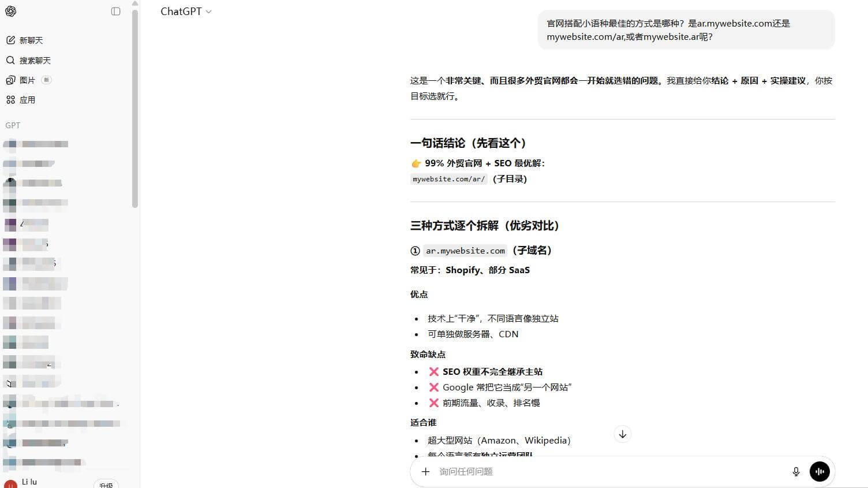Click the mywebsite.com/ar/ code snippet
The height and width of the screenshot is (488, 868).
point(448,179)
